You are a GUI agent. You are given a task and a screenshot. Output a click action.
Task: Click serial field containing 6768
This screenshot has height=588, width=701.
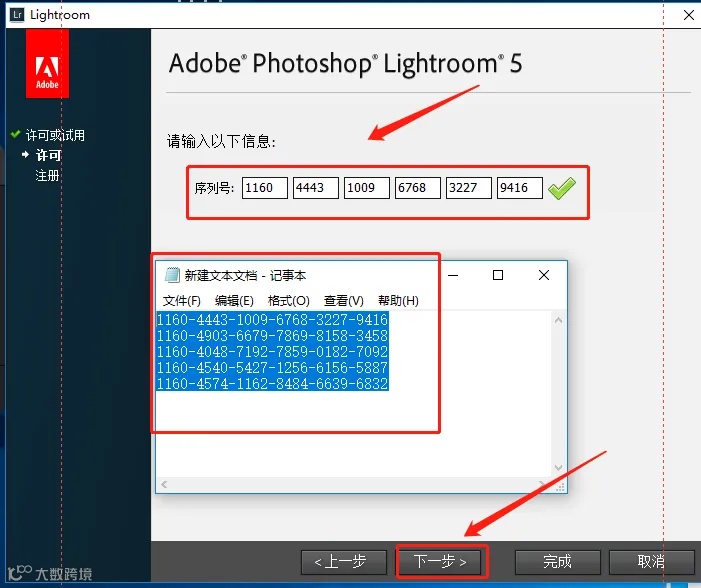coord(418,188)
